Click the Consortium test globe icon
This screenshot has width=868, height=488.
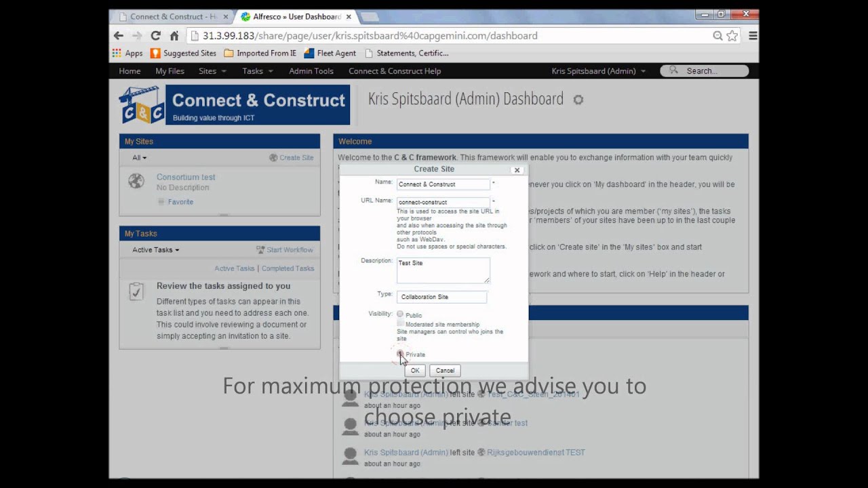136,181
